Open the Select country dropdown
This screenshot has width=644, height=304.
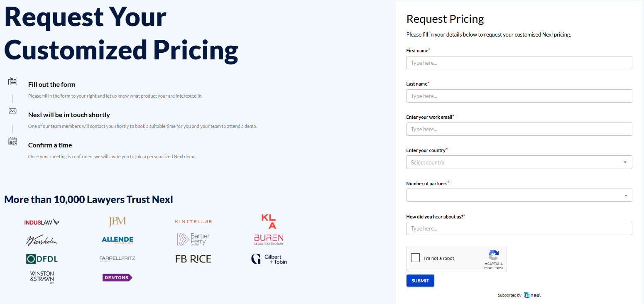(x=519, y=162)
